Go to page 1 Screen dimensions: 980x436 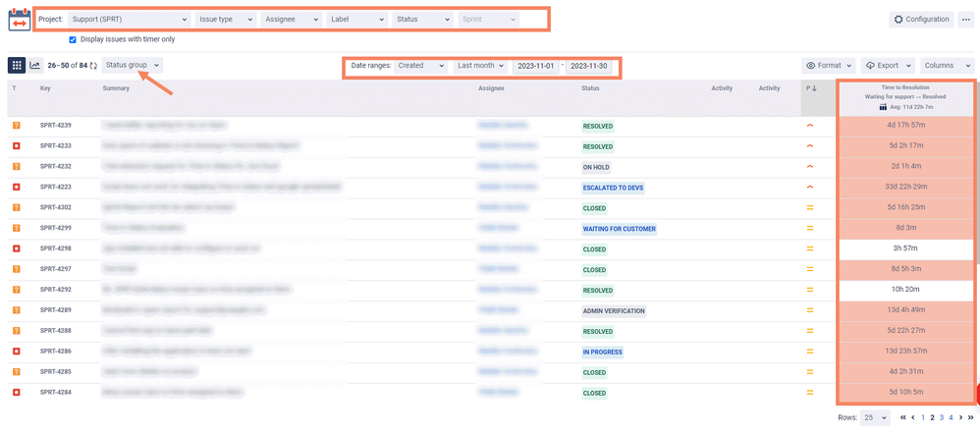point(923,417)
